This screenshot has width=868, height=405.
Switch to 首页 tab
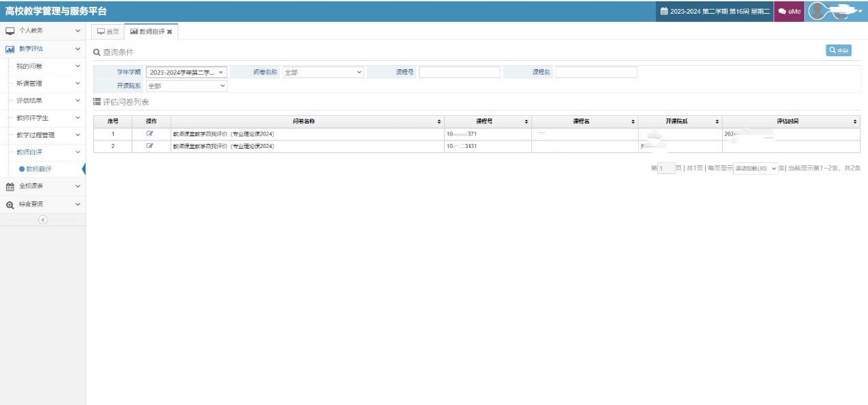point(107,32)
